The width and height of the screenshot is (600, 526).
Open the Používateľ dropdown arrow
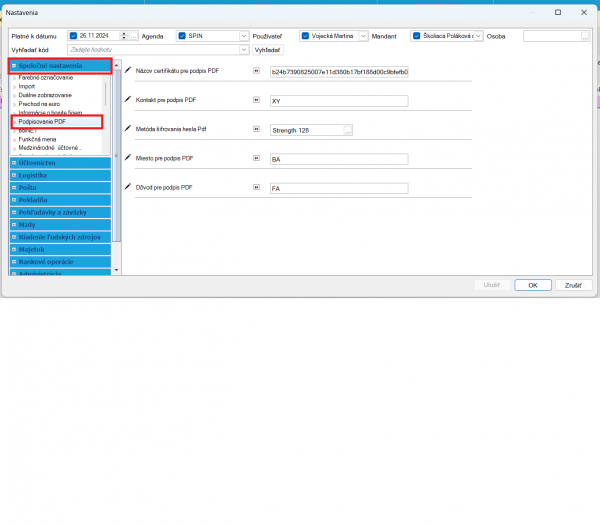363,36
